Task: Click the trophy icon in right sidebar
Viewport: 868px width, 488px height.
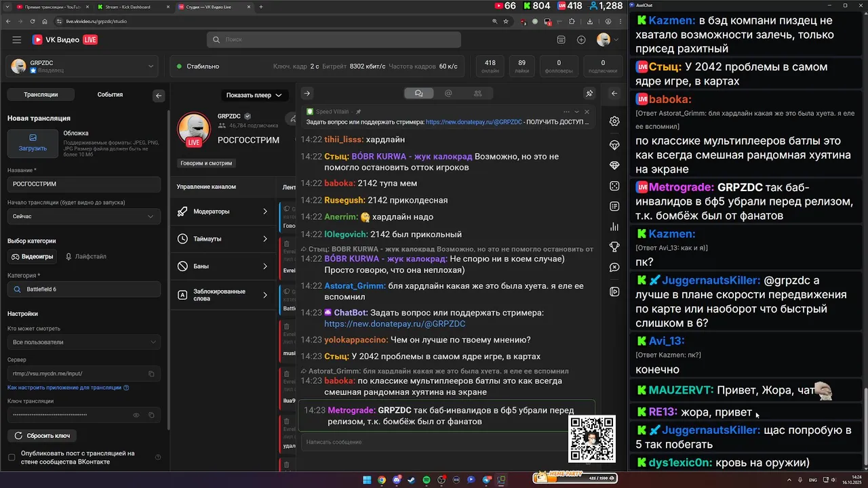Action: point(614,247)
